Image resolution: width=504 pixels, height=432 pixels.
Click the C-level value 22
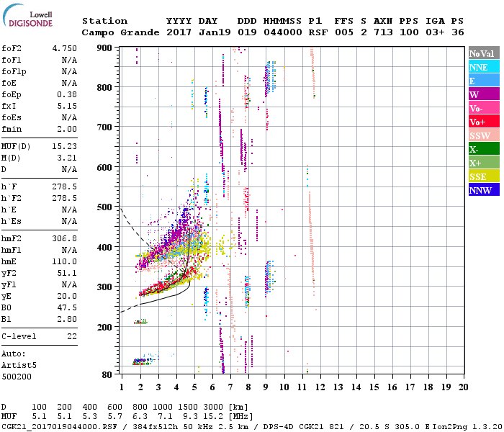[71, 337]
